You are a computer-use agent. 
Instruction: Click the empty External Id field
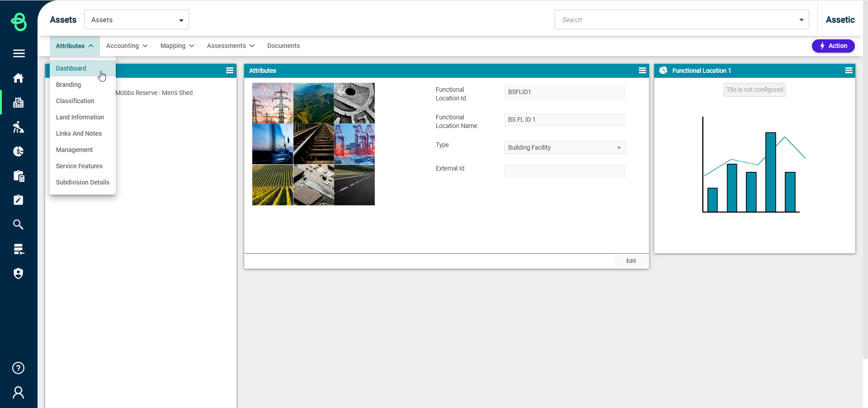[x=565, y=171]
